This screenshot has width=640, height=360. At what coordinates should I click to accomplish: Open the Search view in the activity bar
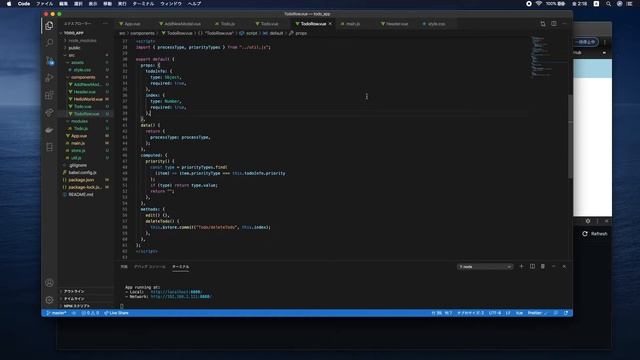point(49,43)
